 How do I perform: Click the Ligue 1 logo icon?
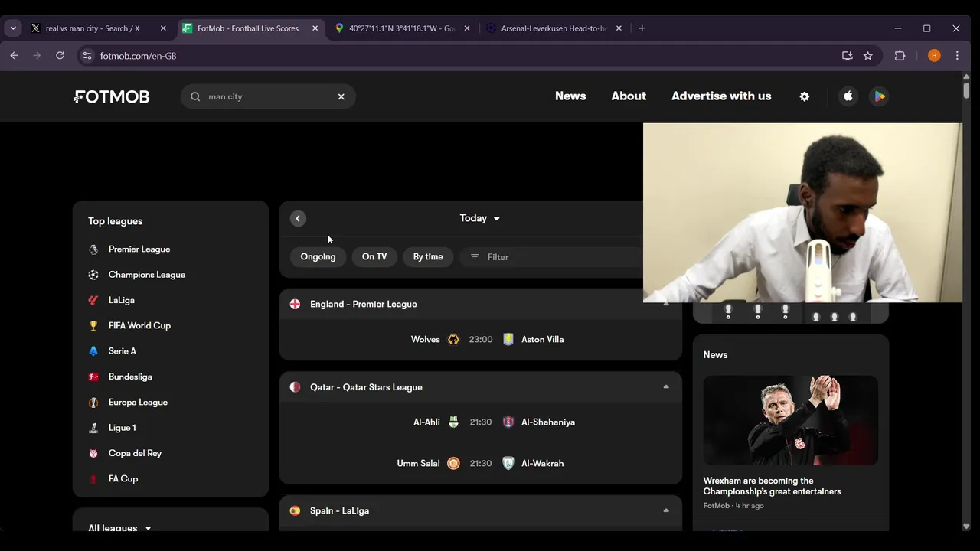tap(93, 428)
